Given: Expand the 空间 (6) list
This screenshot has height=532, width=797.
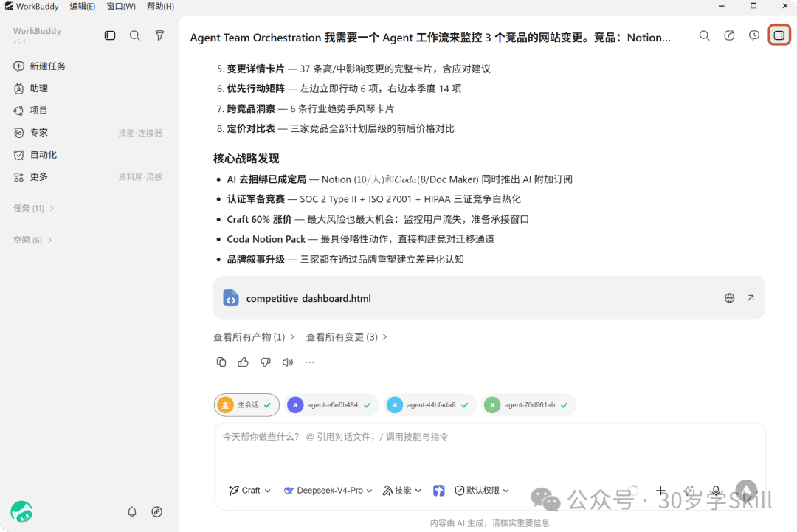Looking at the screenshot, I should pos(32,240).
